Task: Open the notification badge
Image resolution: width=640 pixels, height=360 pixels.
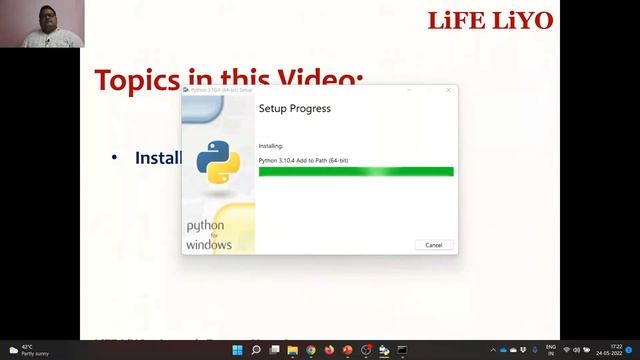Action: point(629,350)
